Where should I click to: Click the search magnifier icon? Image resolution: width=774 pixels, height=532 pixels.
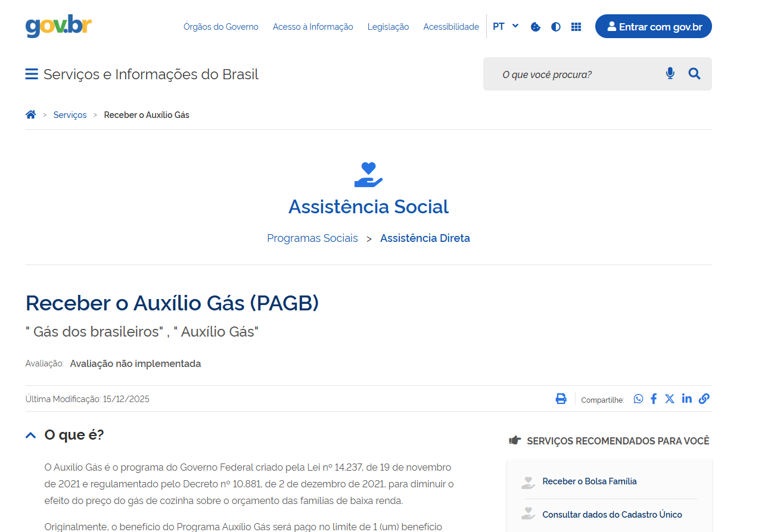[694, 74]
